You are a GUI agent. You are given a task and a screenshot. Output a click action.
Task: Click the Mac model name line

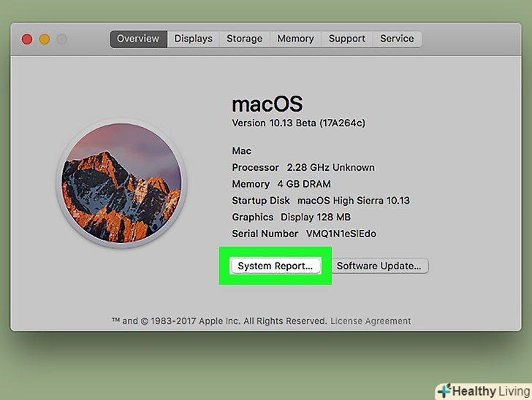(x=242, y=151)
